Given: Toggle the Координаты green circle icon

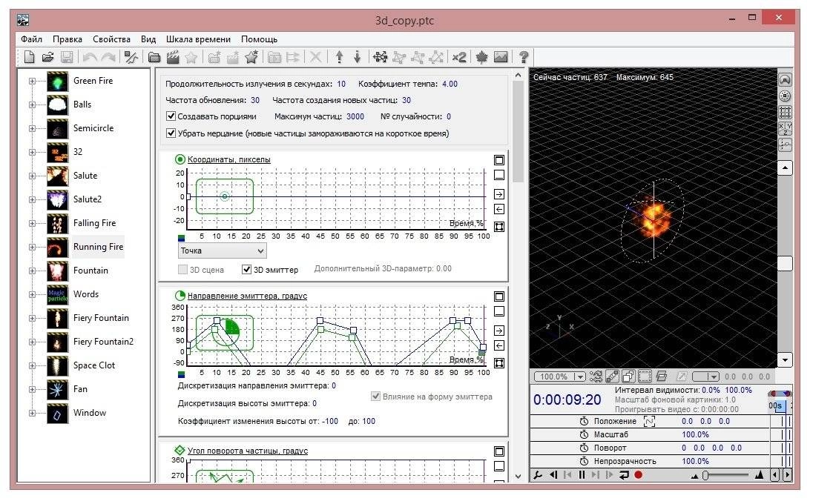Looking at the screenshot, I should point(180,159).
